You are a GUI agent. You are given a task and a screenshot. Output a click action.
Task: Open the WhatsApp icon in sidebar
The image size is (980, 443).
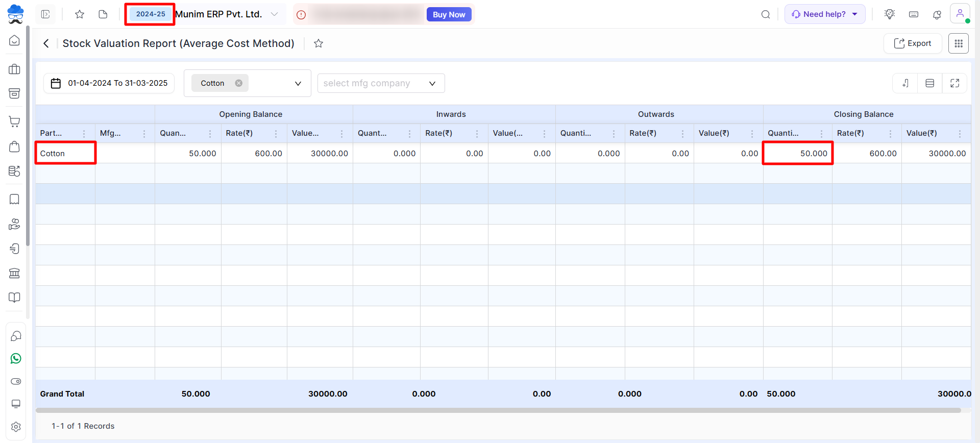pos(16,359)
